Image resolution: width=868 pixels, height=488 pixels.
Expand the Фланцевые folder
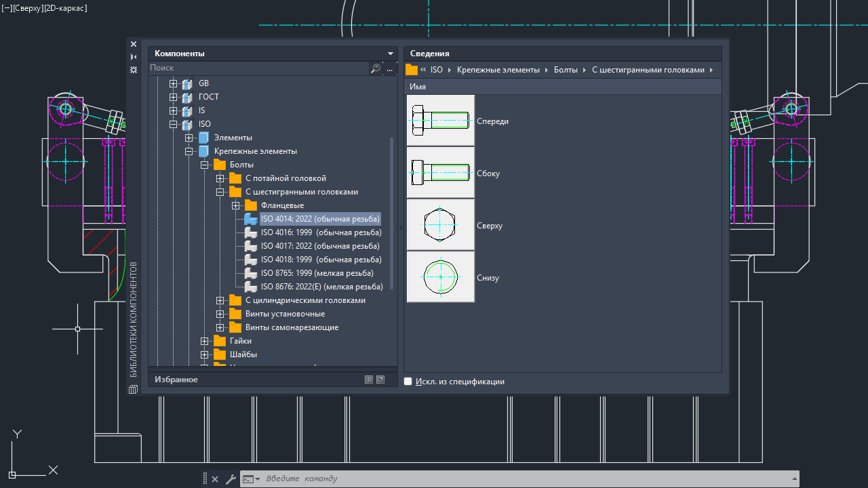coord(235,205)
